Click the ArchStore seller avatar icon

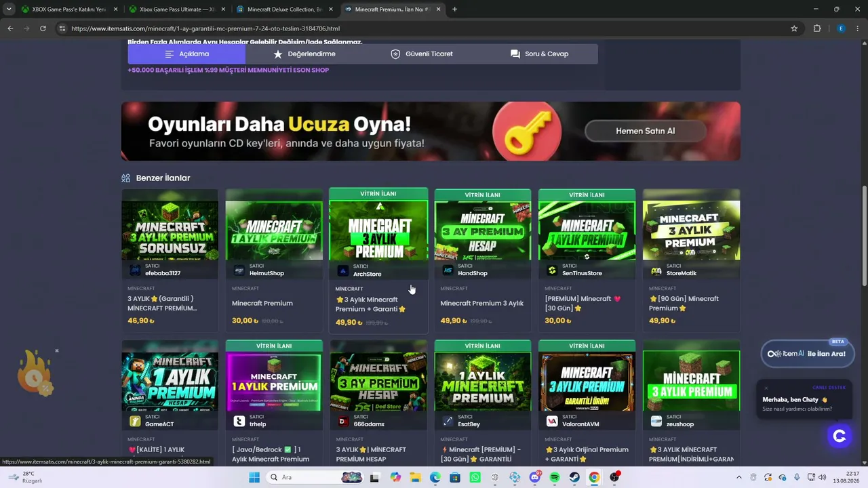click(x=342, y=271)
